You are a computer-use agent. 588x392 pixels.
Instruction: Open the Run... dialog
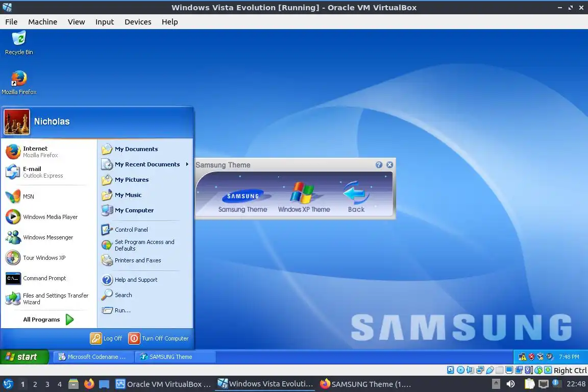(145, 310)
